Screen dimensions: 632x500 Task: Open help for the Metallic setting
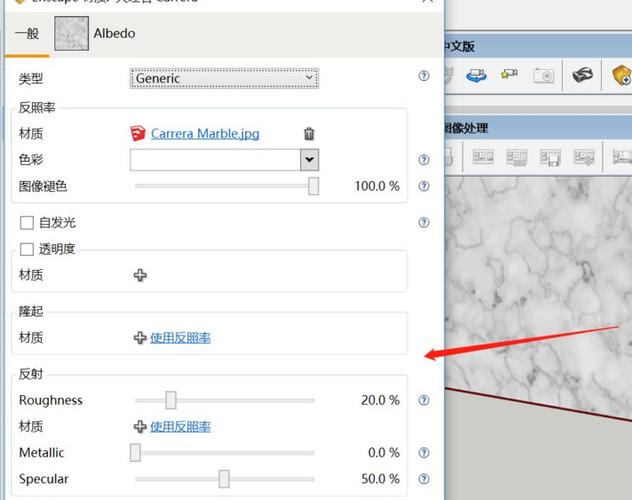[x=424, y=452]
